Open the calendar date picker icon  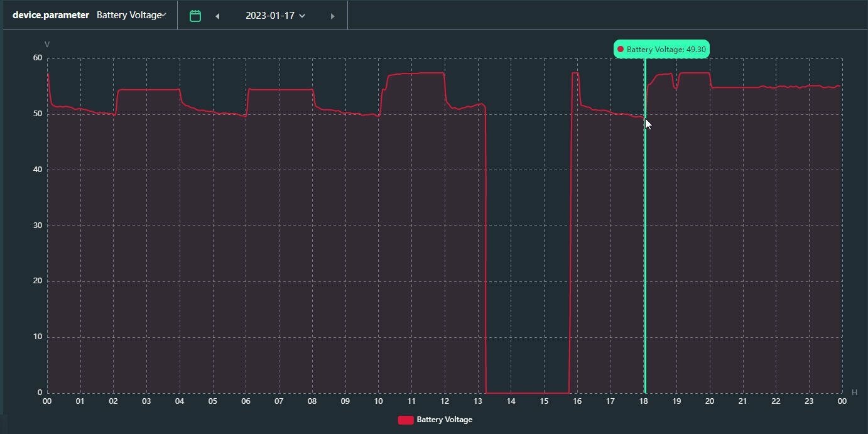pyautogui.click(x=195, y=16)
